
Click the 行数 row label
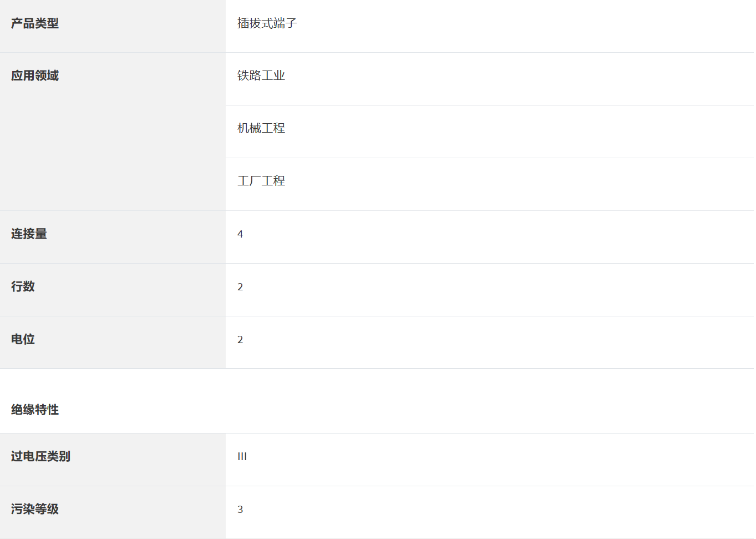[23, 286]
